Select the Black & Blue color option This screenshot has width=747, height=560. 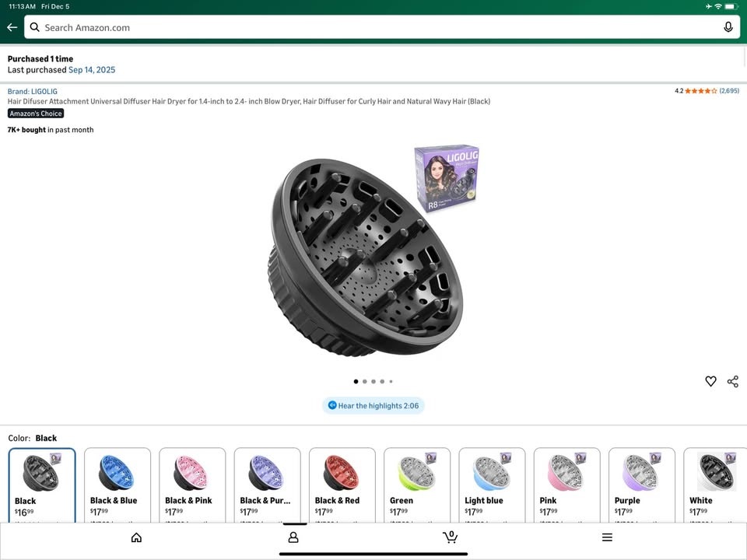[117, 485]
